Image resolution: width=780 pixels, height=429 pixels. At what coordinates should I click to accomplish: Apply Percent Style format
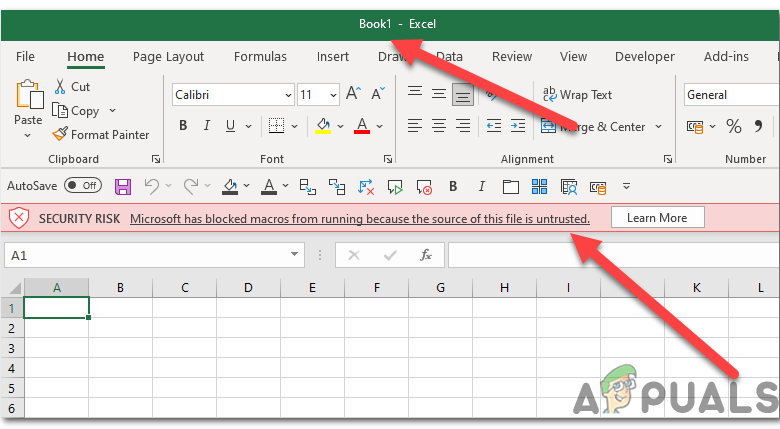pos(734,126)
